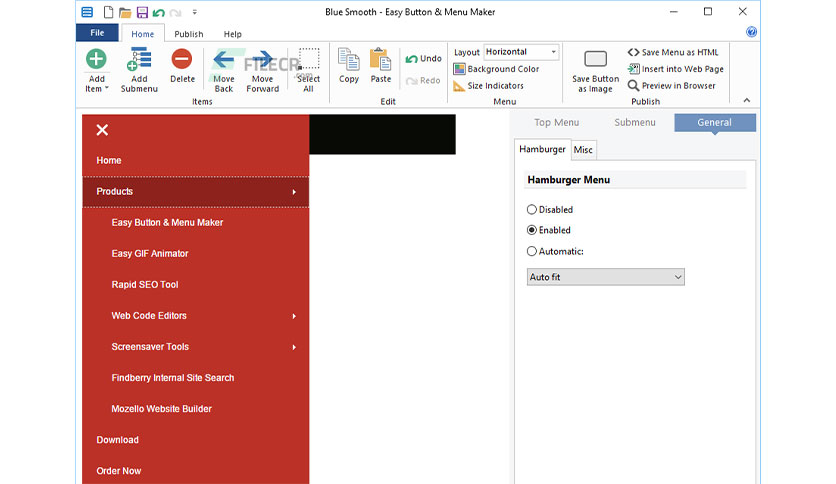Click Findberry Internal Site Search item
Image resolution: width=836 pixels, height=484 pixels.
(173, 378)
